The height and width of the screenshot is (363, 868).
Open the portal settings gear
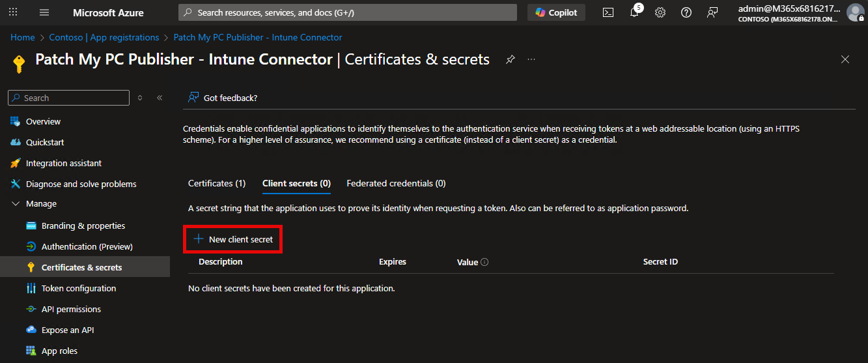point(660,12)
